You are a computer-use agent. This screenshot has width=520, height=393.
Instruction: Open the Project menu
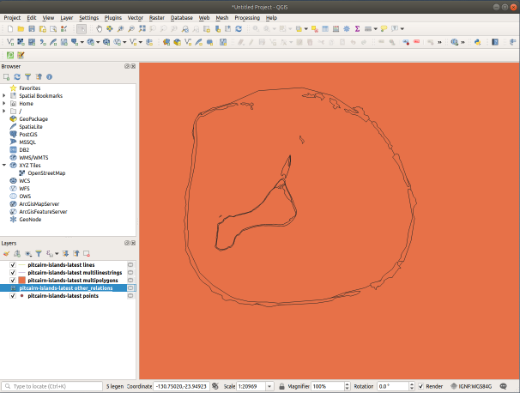[12, 18]
